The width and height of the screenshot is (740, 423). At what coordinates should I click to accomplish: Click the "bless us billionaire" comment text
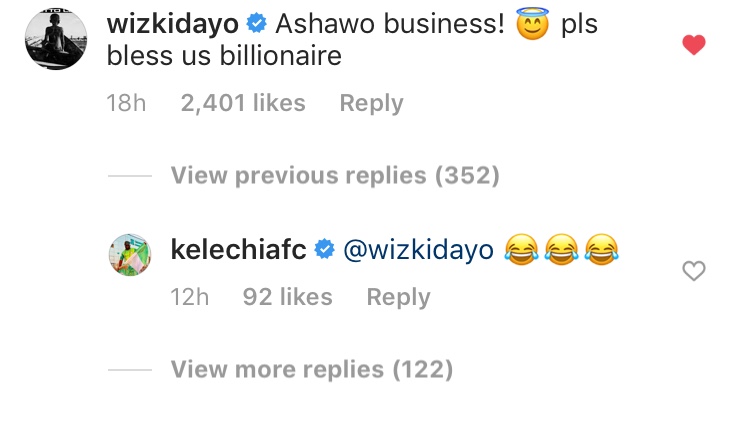[x=224, y=57]
